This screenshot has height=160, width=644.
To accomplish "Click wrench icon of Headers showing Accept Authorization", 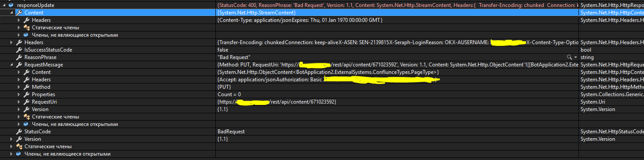I will pyautogui.click(x=26, y=80).
